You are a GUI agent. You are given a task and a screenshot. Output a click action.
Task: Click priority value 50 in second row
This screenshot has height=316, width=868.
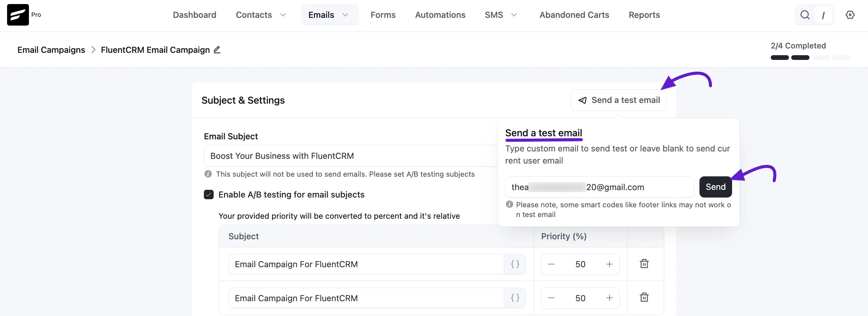580,298
